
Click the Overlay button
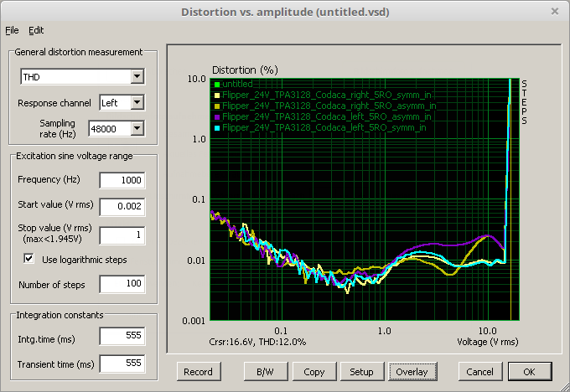(412, 372)
